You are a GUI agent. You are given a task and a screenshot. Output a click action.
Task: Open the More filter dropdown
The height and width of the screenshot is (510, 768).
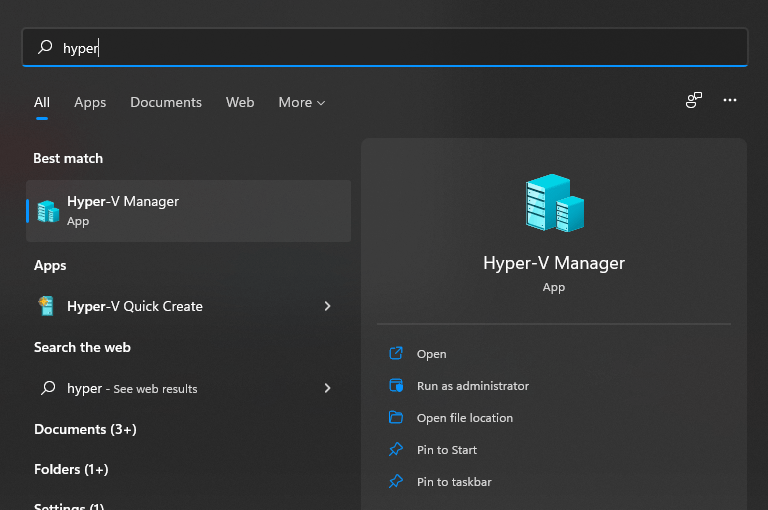click(x=302, y=102)
